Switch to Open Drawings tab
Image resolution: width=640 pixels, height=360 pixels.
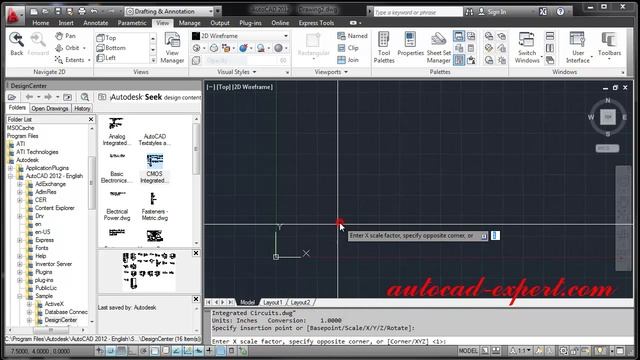point(50,108)
